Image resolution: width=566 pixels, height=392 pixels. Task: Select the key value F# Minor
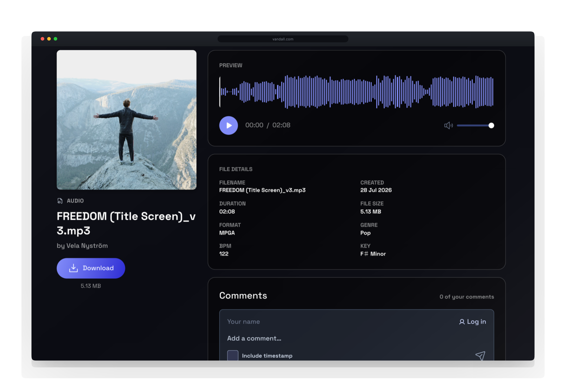tap(373, 254)
